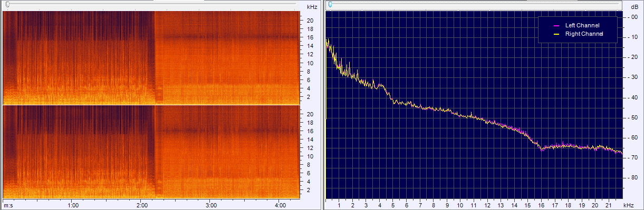Click the 2:00 time marker
The image size is (644, 210).
[142, 205]
